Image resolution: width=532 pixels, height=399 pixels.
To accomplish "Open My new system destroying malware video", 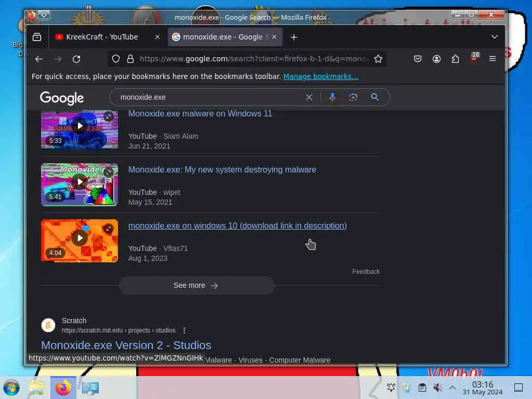I will coord(222,170).
